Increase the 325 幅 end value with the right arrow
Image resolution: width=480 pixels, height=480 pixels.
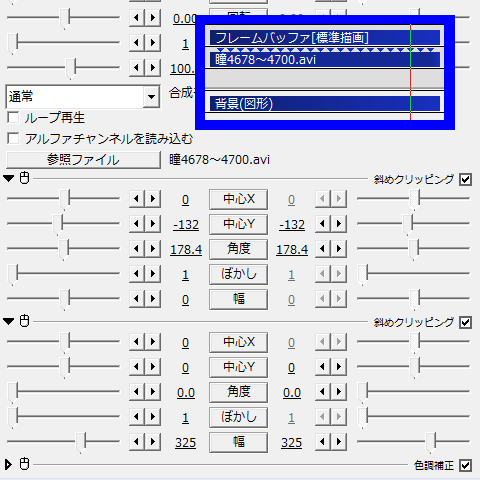tap(339, 442)
